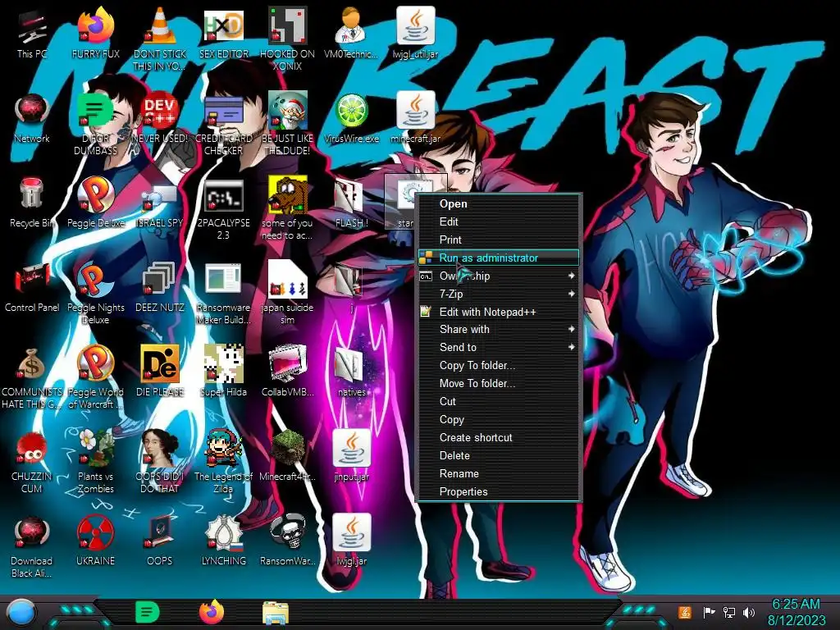Viewport: 840px width, 630px height.
Task: Open the Action Center flag icon
Action: click(709, 612)
